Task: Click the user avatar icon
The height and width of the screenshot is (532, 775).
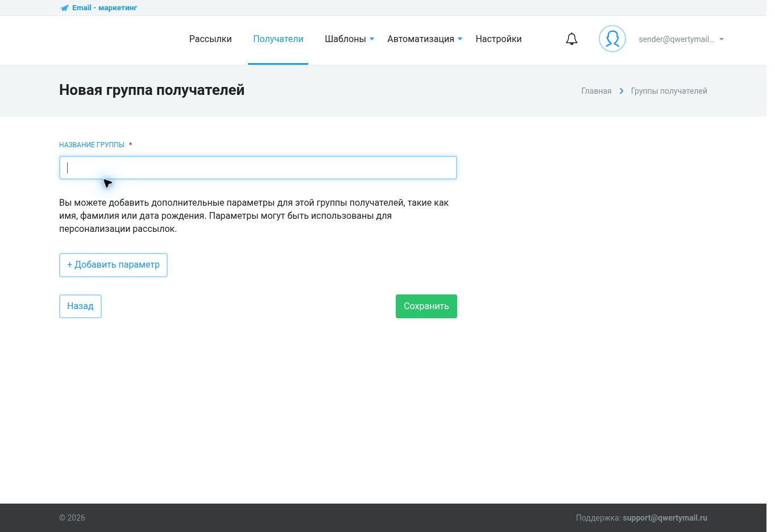Action: (612, 39)
